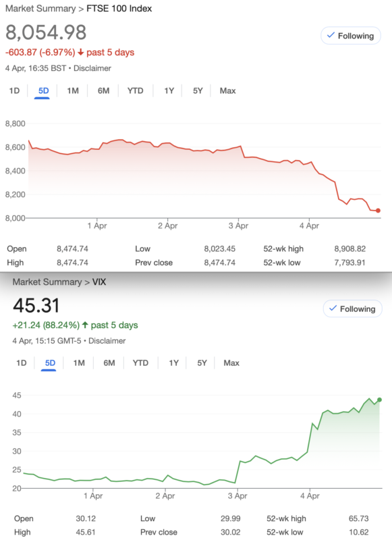Click the VIX High value 45.61
Viewport: 392px width, 540px height.
pyautogui.click(x=86, y=532)
